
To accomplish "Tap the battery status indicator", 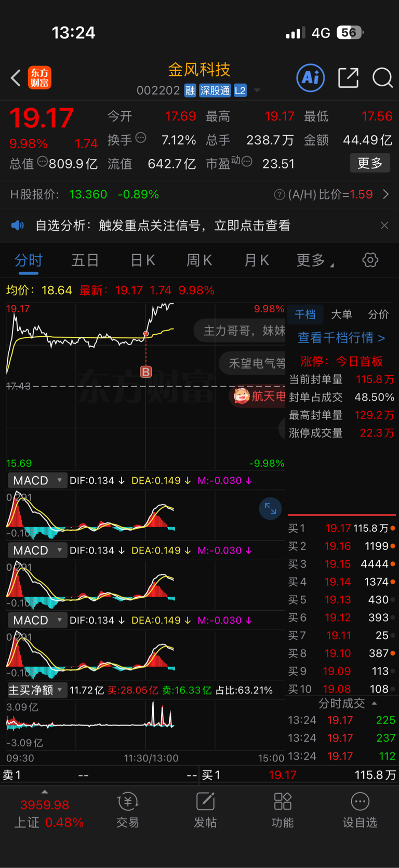I will 350,33.
